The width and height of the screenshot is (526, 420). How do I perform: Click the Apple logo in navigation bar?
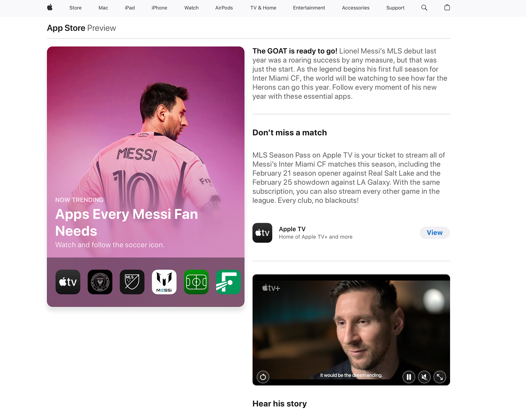click(x=50, y=7)
